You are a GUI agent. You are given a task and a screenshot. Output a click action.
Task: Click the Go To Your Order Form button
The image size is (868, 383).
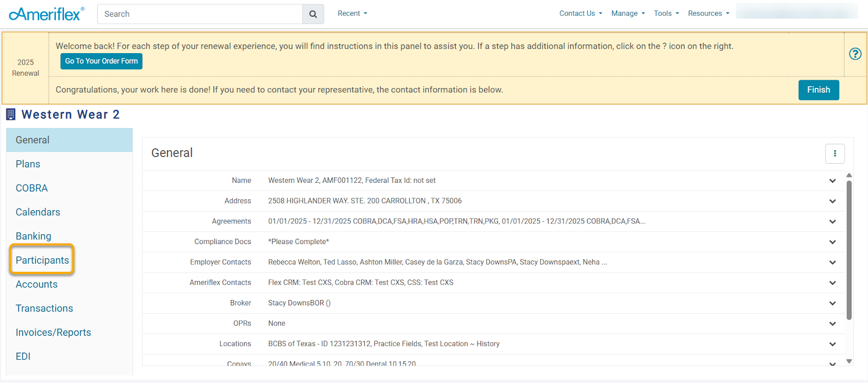click(101, 61)
